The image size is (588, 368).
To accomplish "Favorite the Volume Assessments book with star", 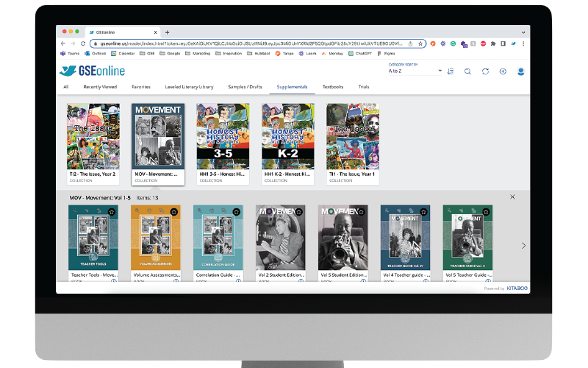I will pyautogui.click(x=174, y=212).
